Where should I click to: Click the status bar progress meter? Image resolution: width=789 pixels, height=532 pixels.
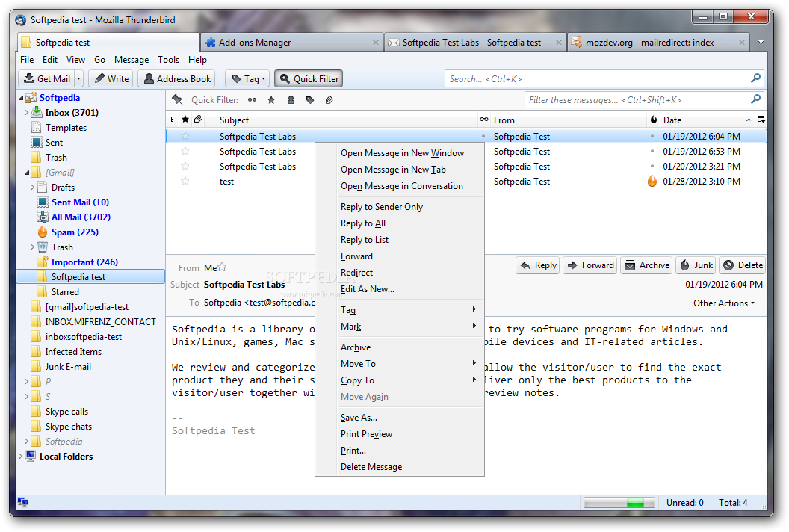pos(619,502)
